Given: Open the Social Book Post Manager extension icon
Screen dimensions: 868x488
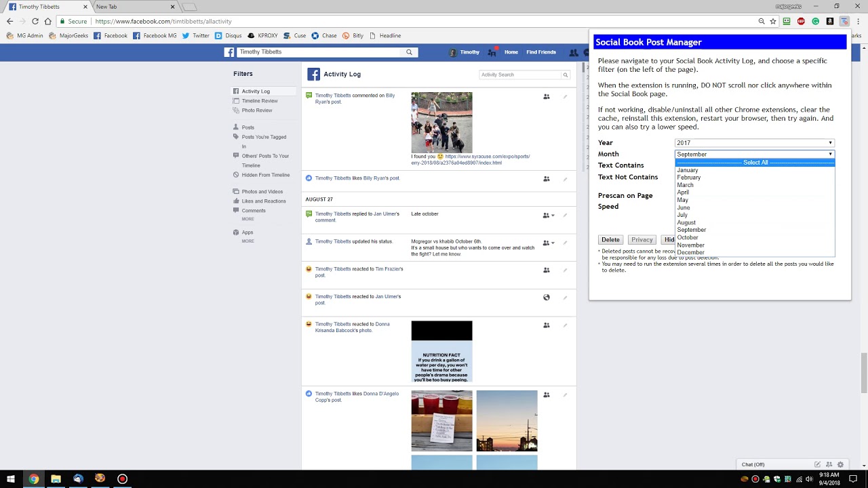Looking at the screenshot, I should tap(844, 21).
